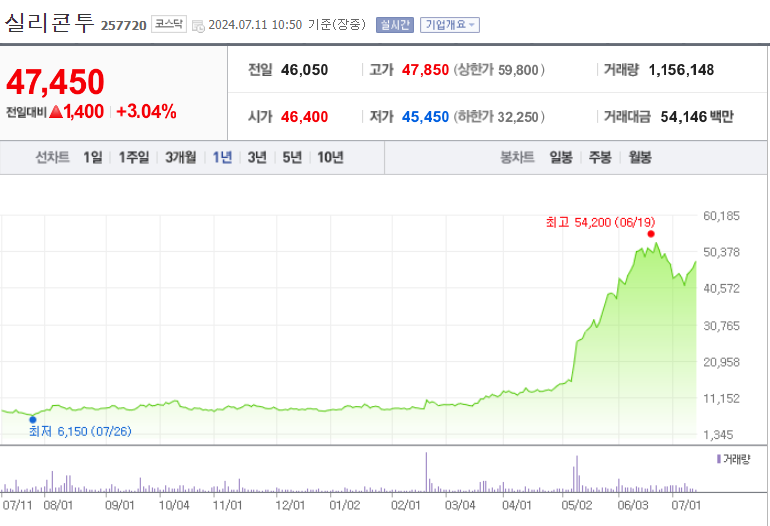Click the trading value 54,146 백만
This screenshot has width=770, height=526.
coord(697,117)
